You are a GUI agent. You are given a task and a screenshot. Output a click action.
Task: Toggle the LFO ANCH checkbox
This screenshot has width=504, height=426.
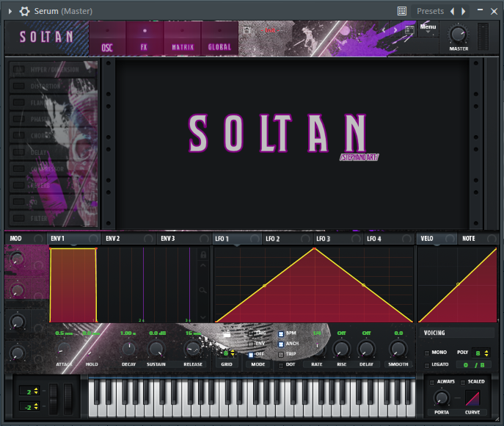[x=281, y=344]
